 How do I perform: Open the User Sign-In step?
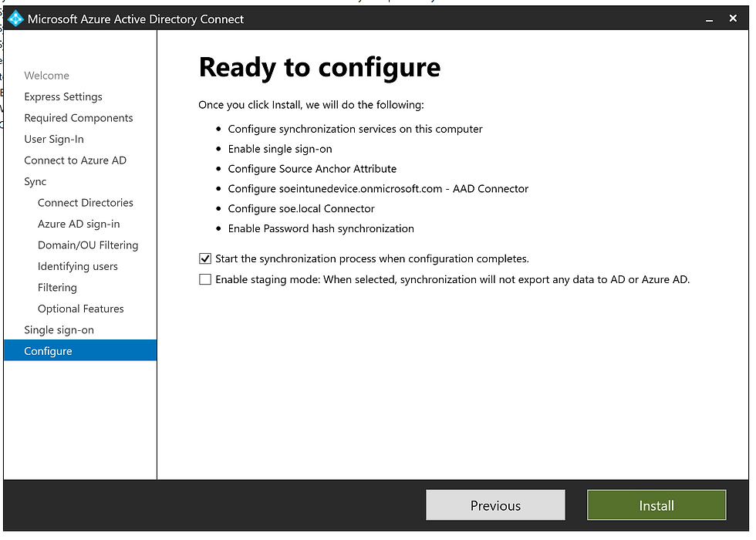pos(54,140)
